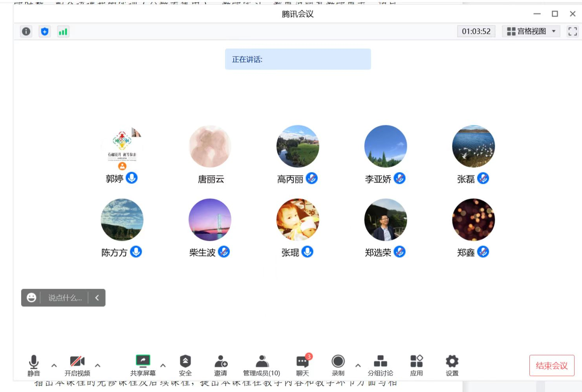The image size is (582, 392).
Task: Open 分组讨论 breakout rooms
Action: coord(380,365)
